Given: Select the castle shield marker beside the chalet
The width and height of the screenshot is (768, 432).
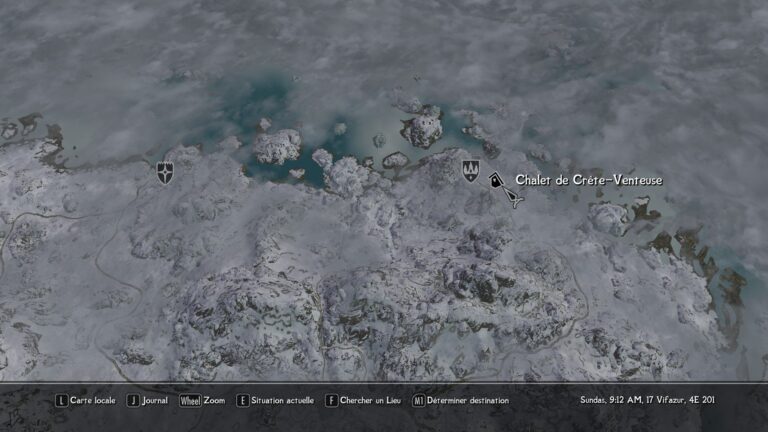Looking at the screenshot, I should click(470, 171).
